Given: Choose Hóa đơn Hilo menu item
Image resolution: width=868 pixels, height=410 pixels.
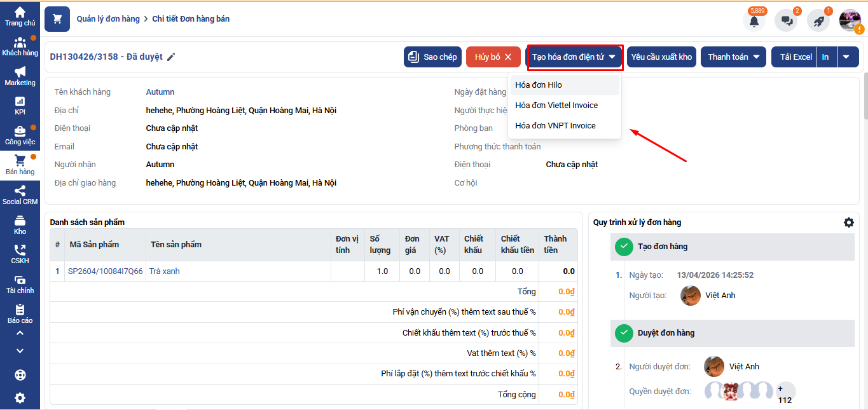Looking at the screenshot, I should click(539, 85).
